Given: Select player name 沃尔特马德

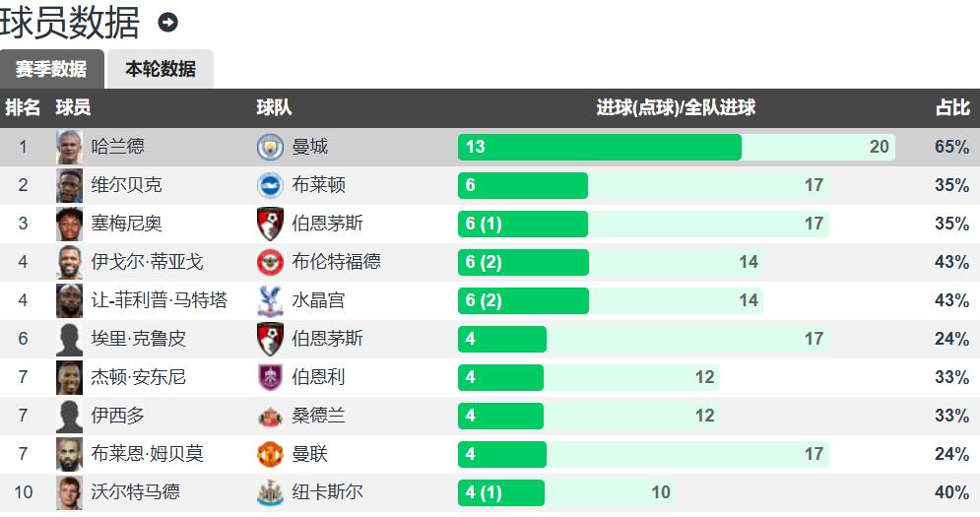Looking at the screenshot, I should click(x=135, y=492).
